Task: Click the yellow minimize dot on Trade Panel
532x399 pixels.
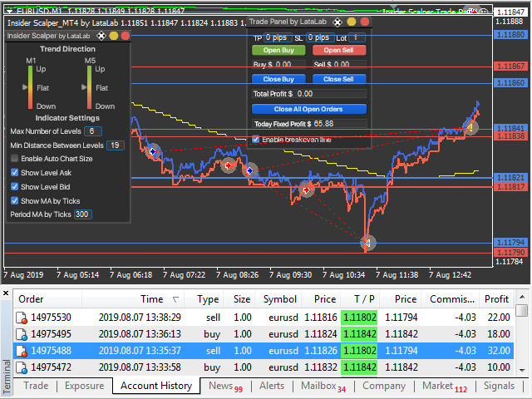Action: (352, 22)
